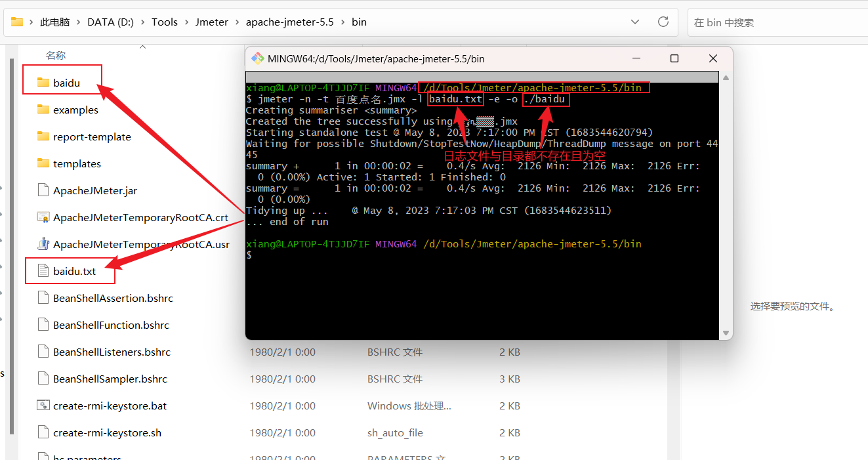
Task: Click the ApacheJMeterTemporaryRootCA.crt certificate icon
Action: coord(43,217)
